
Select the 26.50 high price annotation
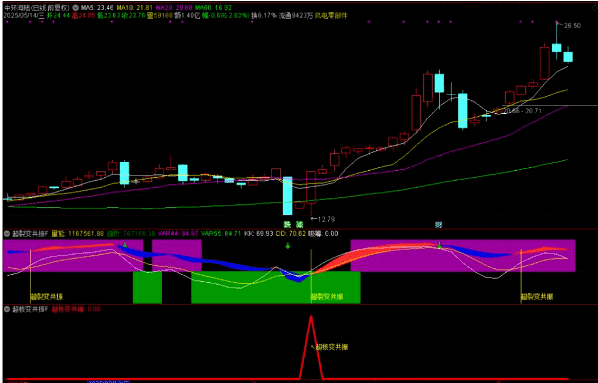(572, 26)
